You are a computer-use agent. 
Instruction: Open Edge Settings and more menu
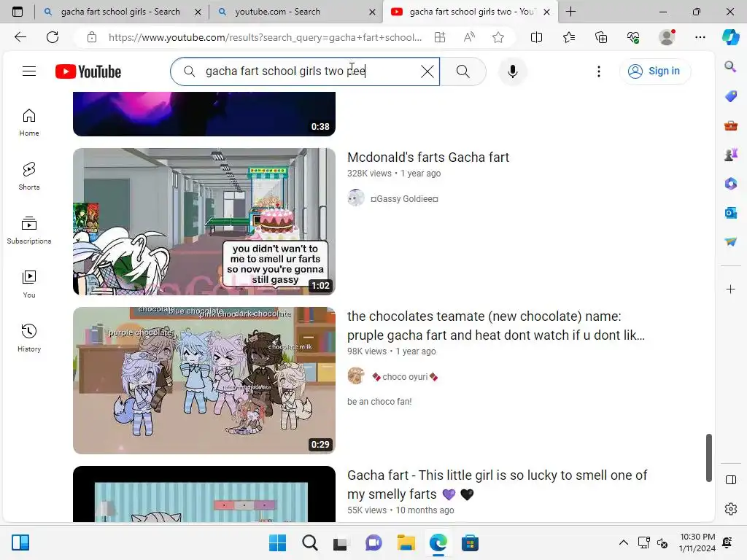pyautogui.click(x=700, y=37)
